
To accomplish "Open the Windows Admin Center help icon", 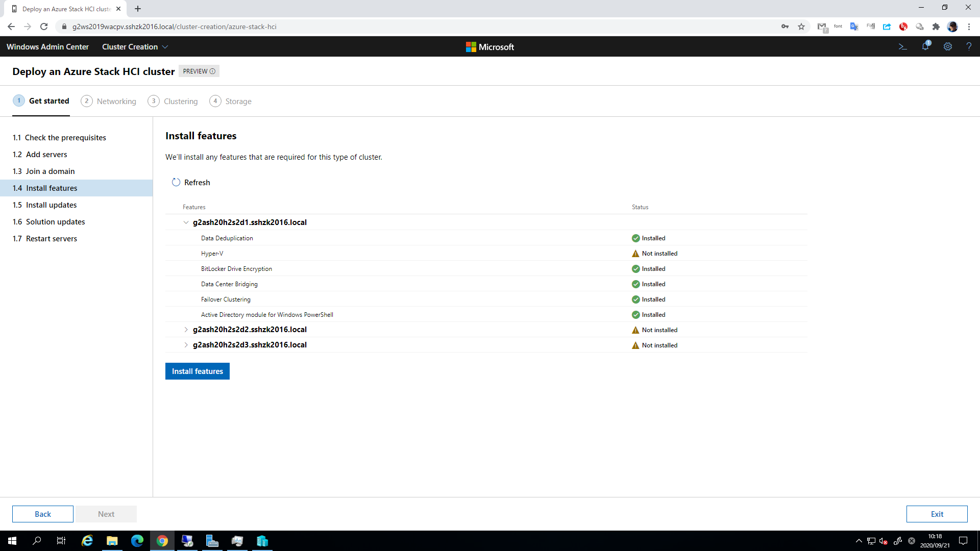I will [969, 46].
